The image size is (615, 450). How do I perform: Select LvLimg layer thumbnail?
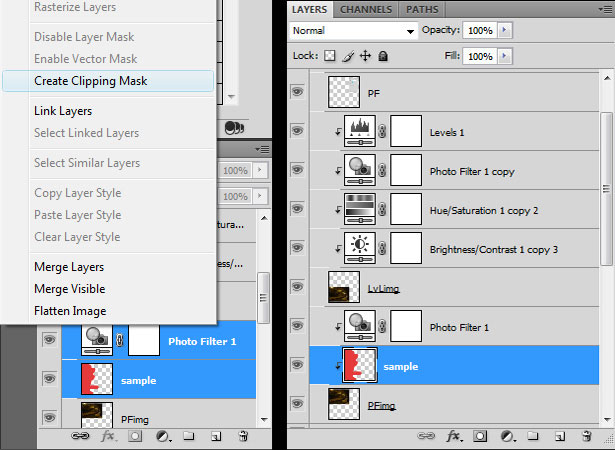[344, 287]
